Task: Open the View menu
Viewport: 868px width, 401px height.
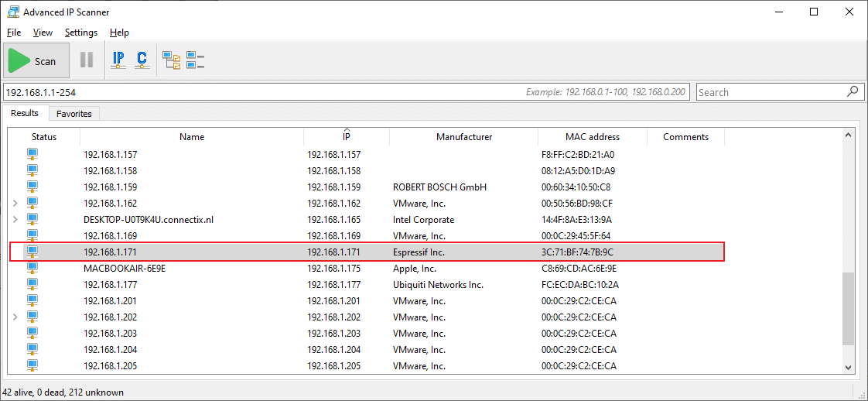Action: 43,33
